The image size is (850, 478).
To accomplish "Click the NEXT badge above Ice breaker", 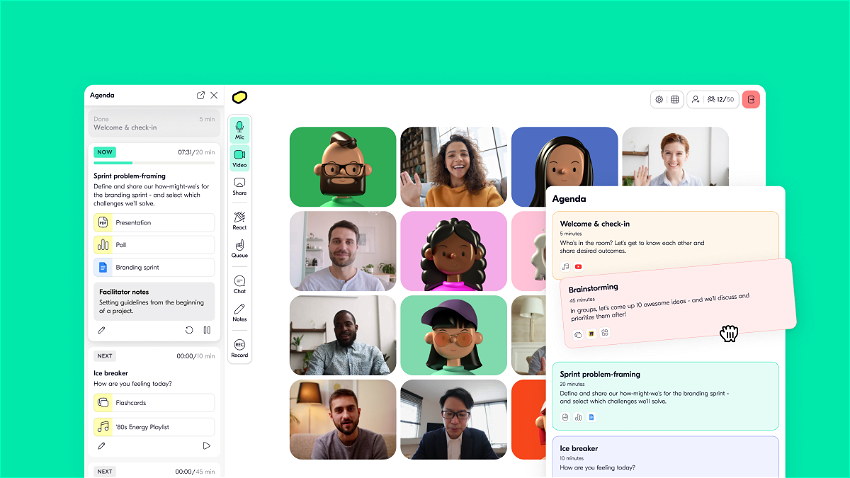I will 105,356.
